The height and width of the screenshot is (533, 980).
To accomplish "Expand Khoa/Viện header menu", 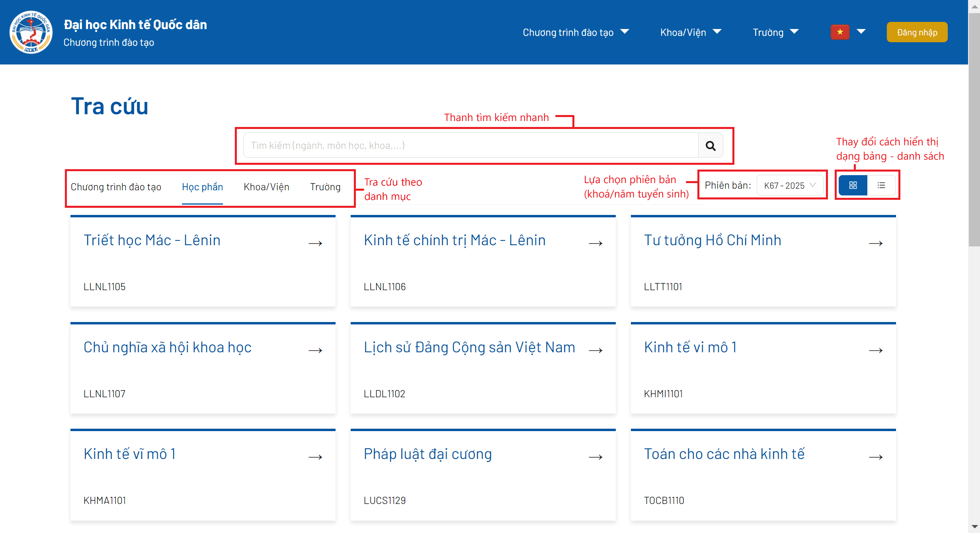I will coord(691,32).
